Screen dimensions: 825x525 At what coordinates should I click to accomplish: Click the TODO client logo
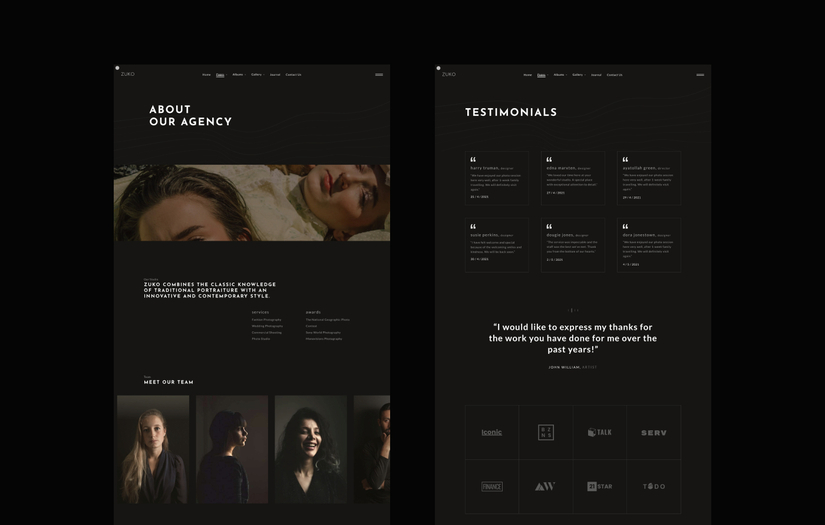654,487
